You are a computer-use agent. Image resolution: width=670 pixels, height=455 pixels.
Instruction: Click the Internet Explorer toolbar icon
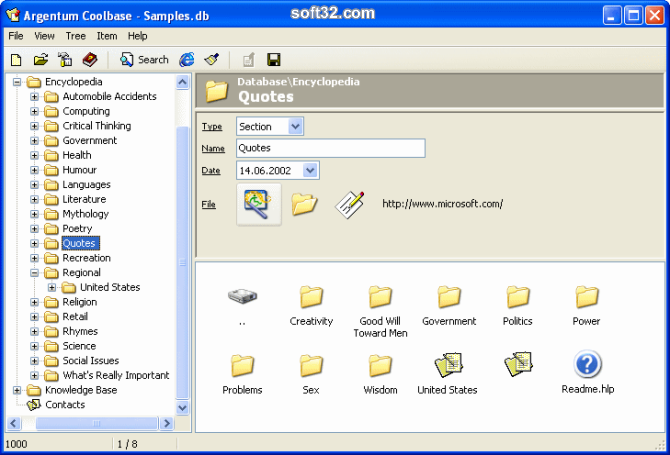click(187, 60)
